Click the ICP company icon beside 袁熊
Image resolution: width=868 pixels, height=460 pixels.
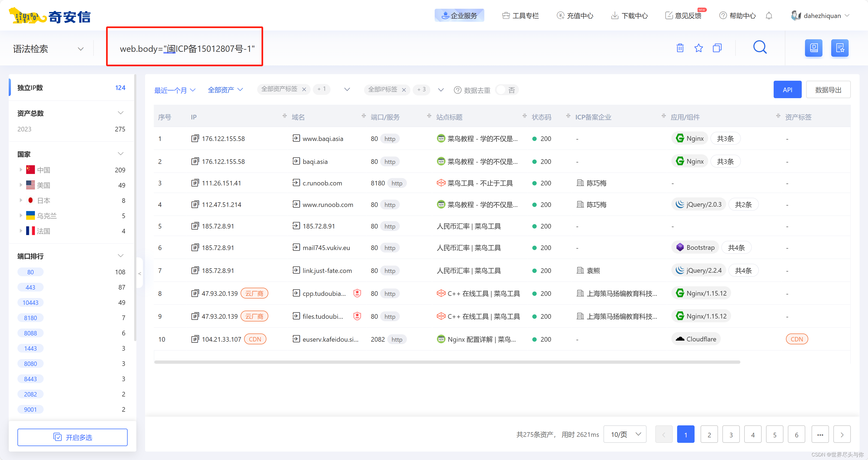(580, 270)
